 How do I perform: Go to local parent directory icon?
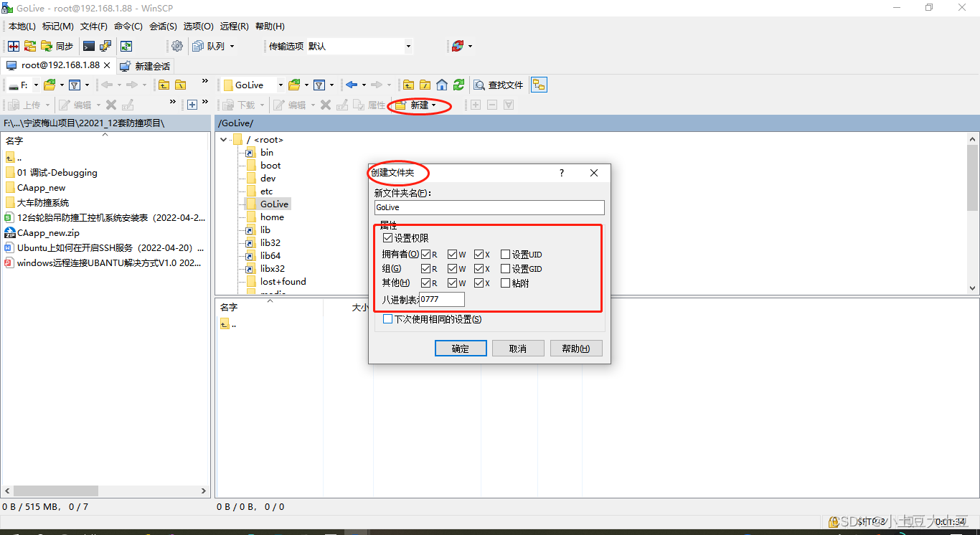(164, 85)
